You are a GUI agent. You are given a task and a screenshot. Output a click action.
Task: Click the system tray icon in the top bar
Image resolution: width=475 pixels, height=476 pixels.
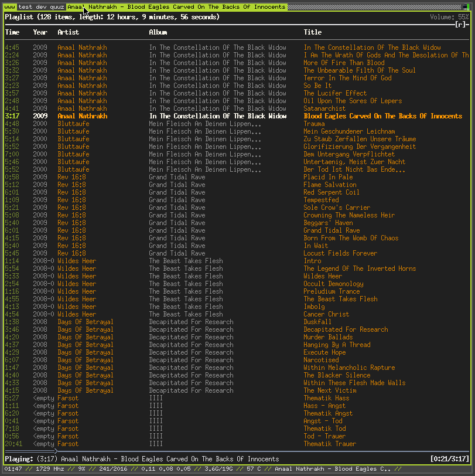[466, 6]
